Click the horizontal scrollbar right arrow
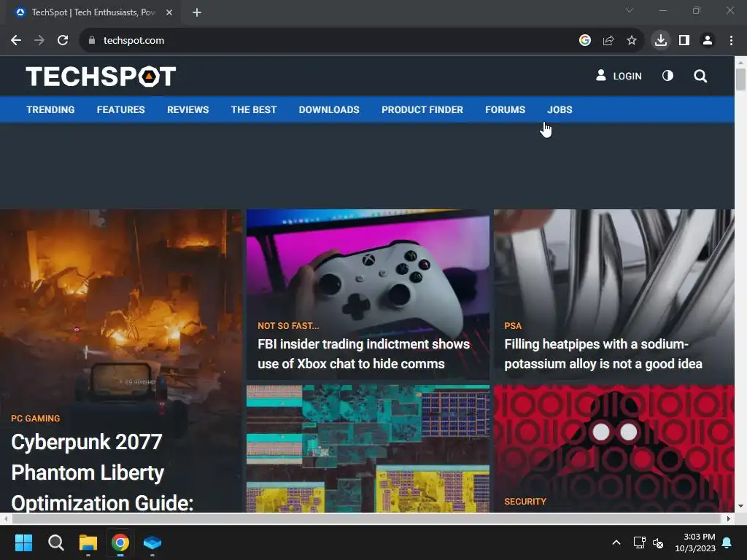 [x=729, y=518]
